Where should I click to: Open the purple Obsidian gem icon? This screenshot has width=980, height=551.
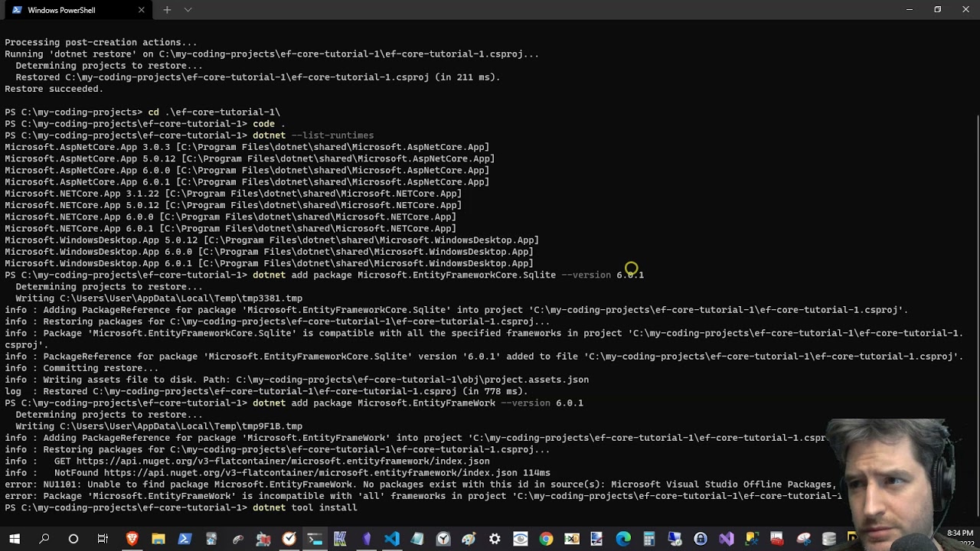click(367, 539)
